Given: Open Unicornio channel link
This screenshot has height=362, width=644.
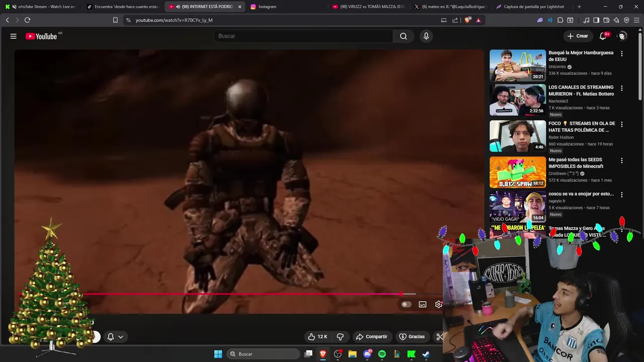Looking at the screenshot, I should pyautogui.click(x=557, y=66).
